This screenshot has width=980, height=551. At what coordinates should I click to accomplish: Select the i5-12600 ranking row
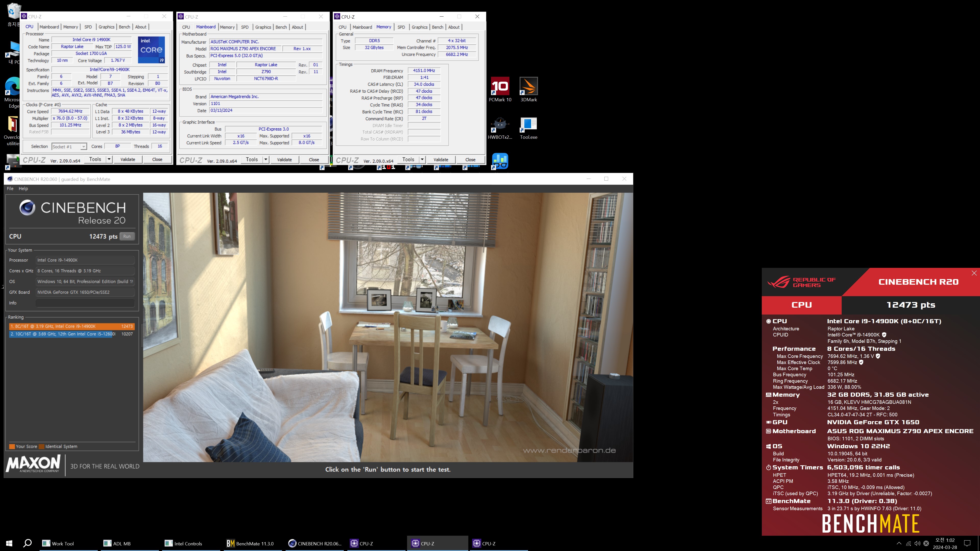[x=72, y=334]
